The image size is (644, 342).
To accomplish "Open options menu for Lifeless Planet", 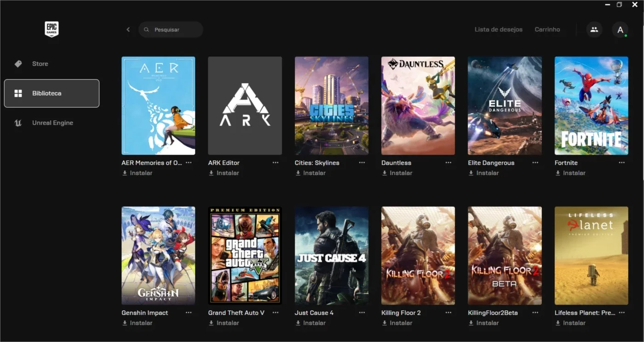I will pos(622,313).
